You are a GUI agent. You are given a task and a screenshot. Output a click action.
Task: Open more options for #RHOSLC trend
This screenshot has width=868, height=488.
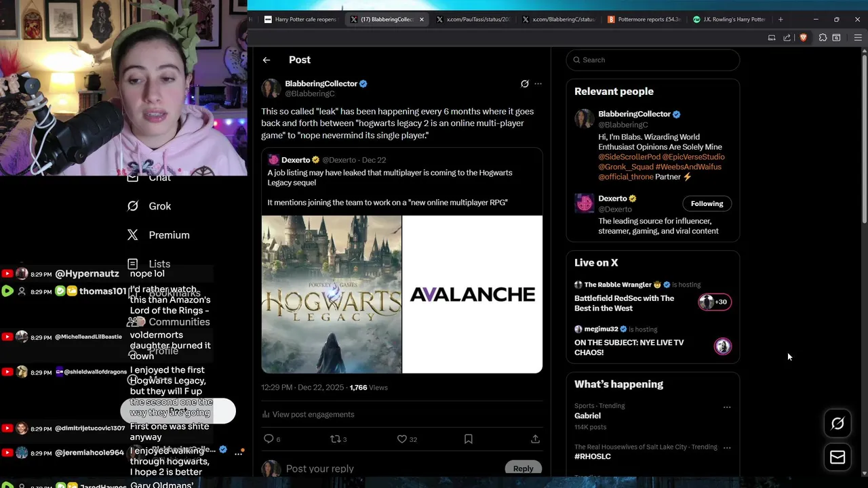tap(727, 447)
